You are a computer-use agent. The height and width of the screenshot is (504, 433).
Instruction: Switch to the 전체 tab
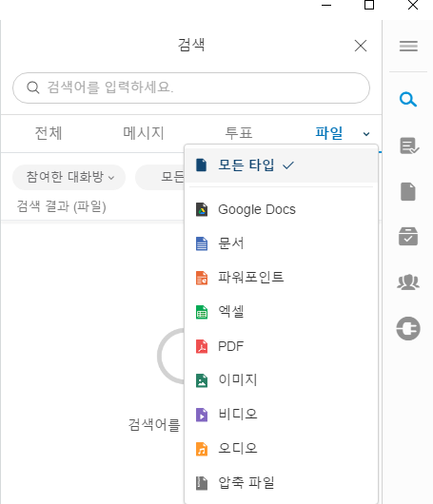(x=49, y=133)
